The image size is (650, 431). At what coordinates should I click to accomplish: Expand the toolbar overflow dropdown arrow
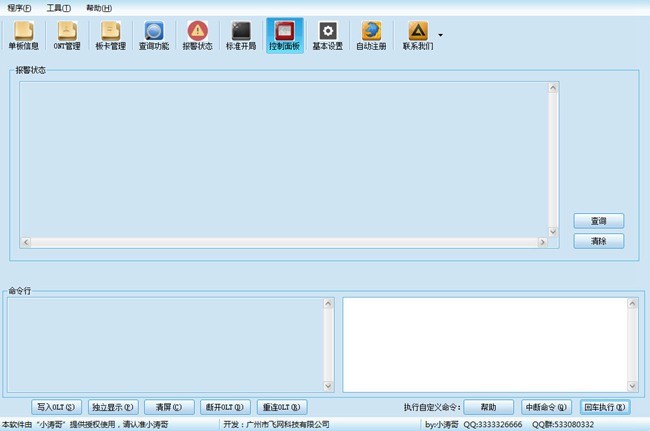(440, 35)
